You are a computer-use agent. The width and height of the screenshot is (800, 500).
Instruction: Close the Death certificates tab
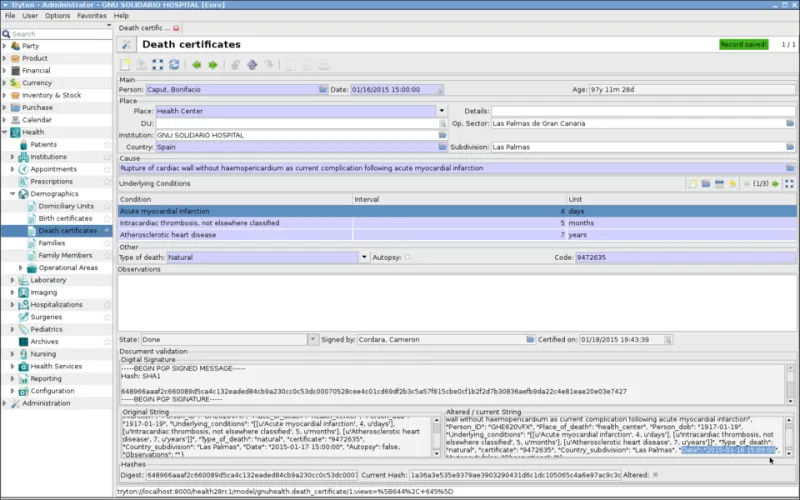pyautogui.click(x=176, y=28)
